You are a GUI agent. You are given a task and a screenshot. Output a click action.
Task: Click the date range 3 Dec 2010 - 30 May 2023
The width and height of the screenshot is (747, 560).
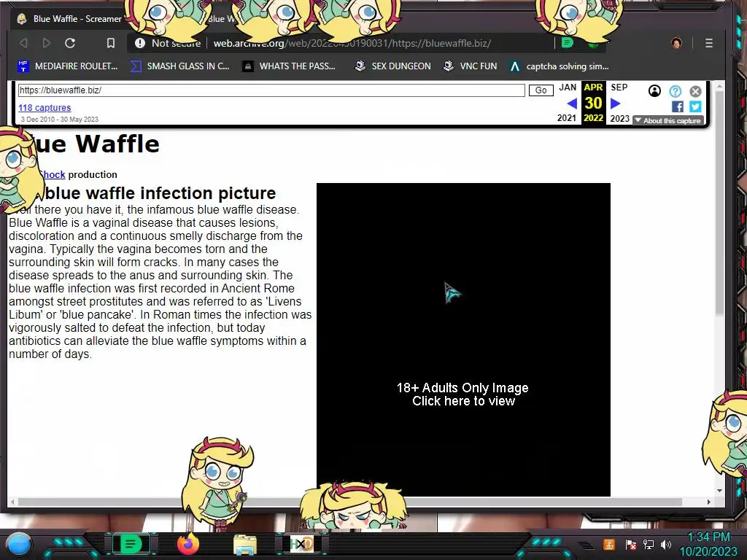tap(60, 120)
